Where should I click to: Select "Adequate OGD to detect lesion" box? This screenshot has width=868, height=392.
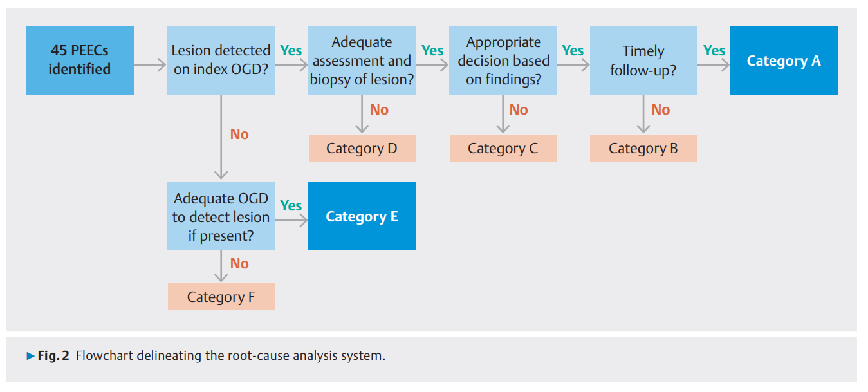tap(221, 216)
